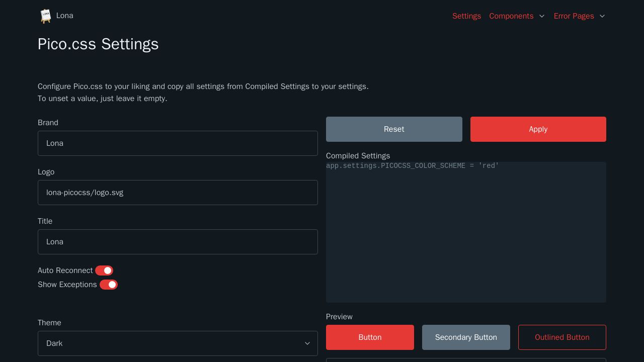Click inside the Compiled Settings textarea
This screenshot has height=362, width=644.
(466, 232)
